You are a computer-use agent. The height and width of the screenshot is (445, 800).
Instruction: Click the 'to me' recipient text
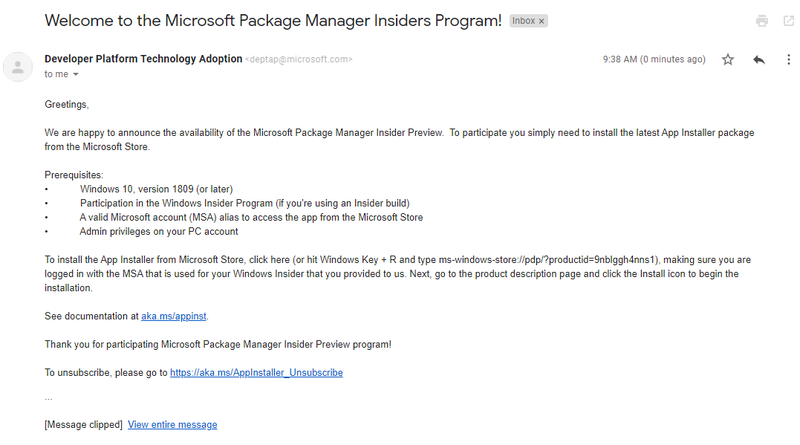[x=56, y=75]
